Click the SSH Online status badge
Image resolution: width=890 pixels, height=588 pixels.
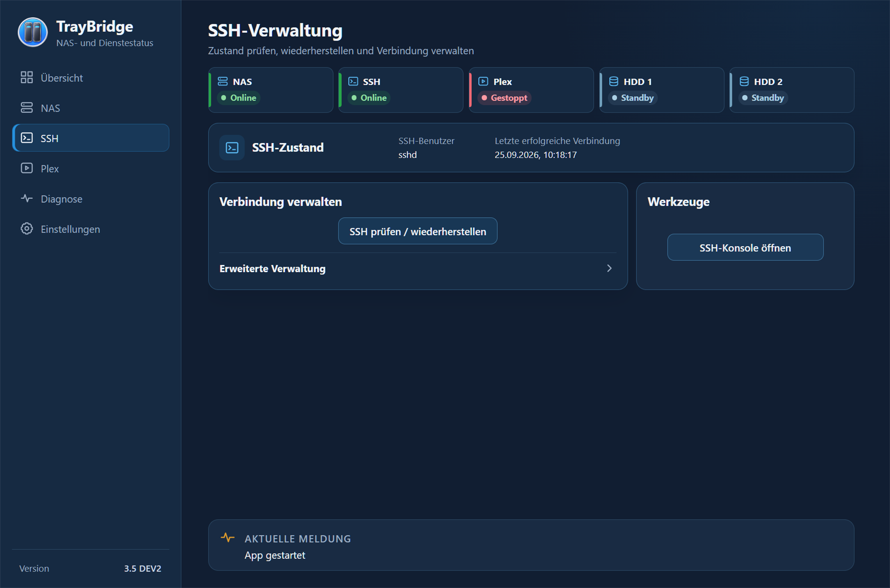point(369,98)
